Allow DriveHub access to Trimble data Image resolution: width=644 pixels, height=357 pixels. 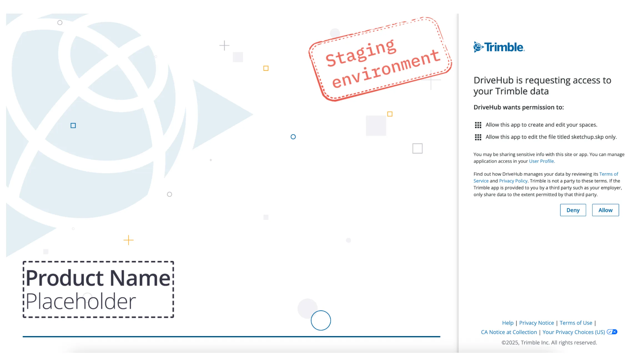coord(605,210)
